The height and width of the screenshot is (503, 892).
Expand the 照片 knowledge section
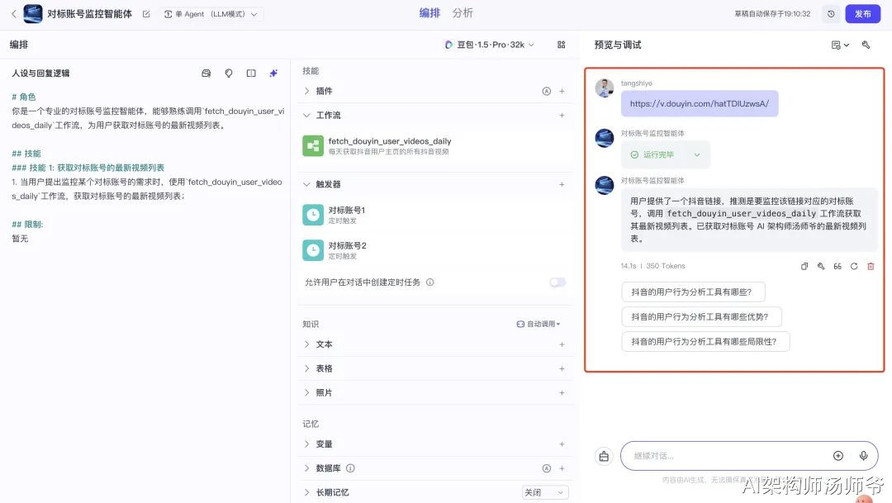click(x=307, y=393)
